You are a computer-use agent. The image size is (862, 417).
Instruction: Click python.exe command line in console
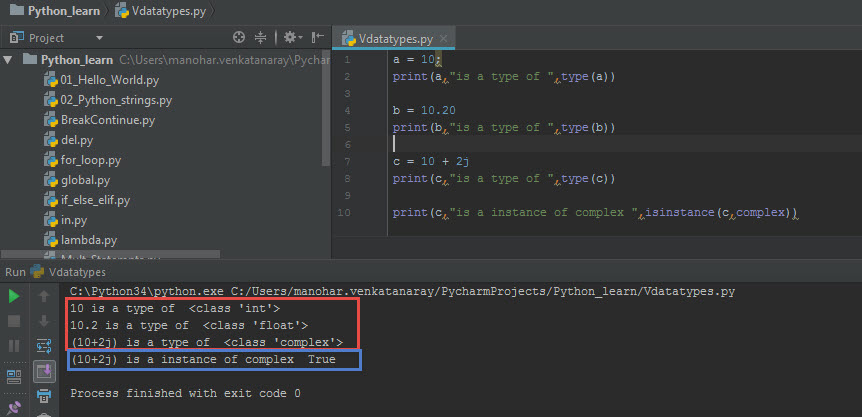click(402, 291)
